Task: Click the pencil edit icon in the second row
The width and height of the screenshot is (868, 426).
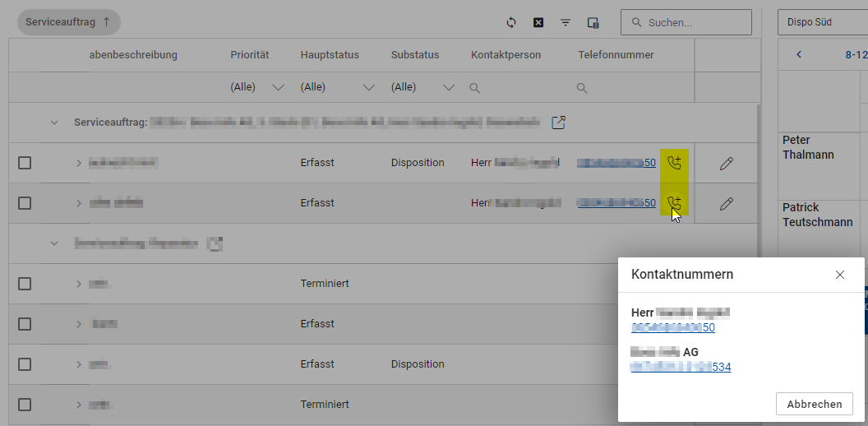Action: (x=726, y=203)
